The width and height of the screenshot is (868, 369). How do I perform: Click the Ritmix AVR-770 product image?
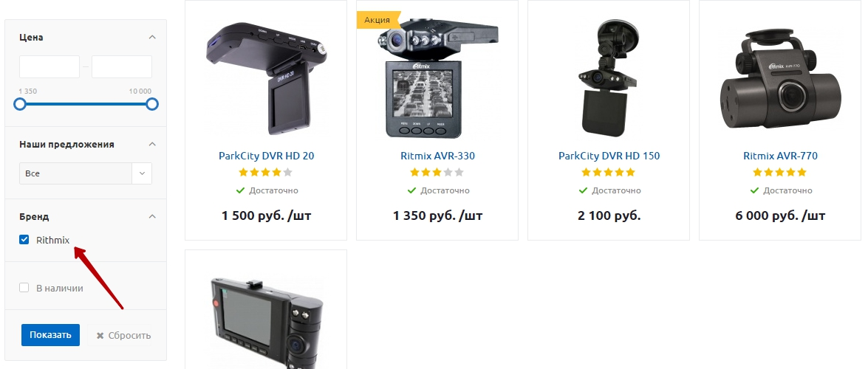point(781,78)
